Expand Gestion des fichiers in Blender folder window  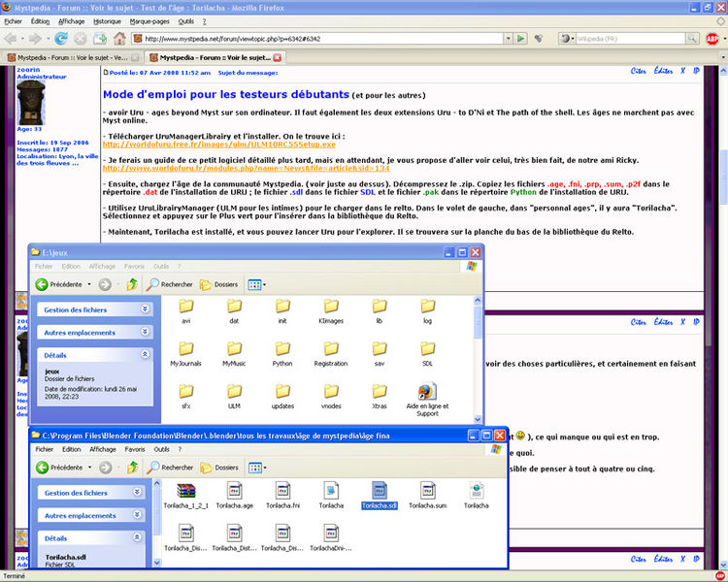137,492
